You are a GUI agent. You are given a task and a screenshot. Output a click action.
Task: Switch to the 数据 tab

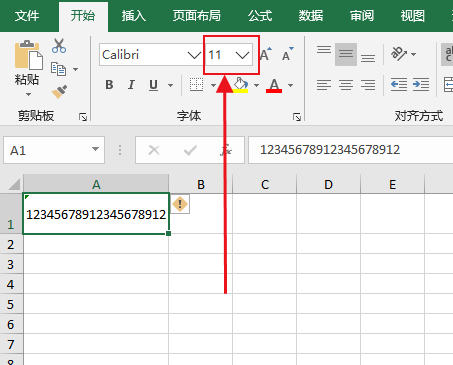coord(311,16)
